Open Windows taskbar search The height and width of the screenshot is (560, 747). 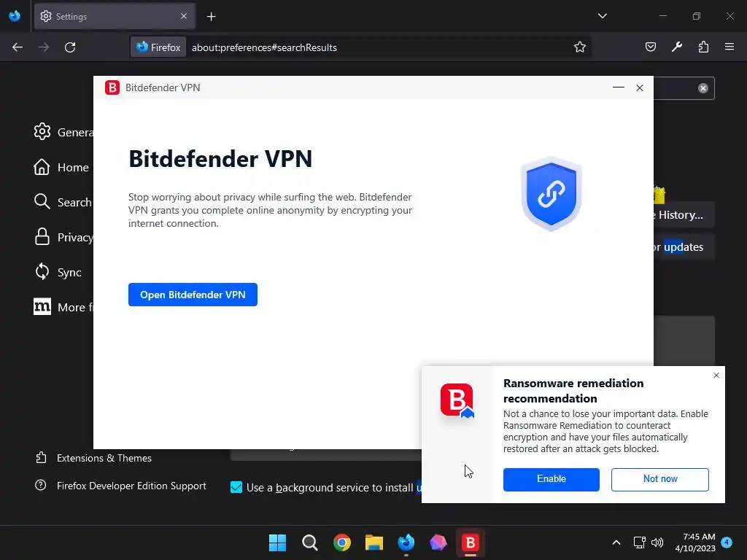pos(309,542)
